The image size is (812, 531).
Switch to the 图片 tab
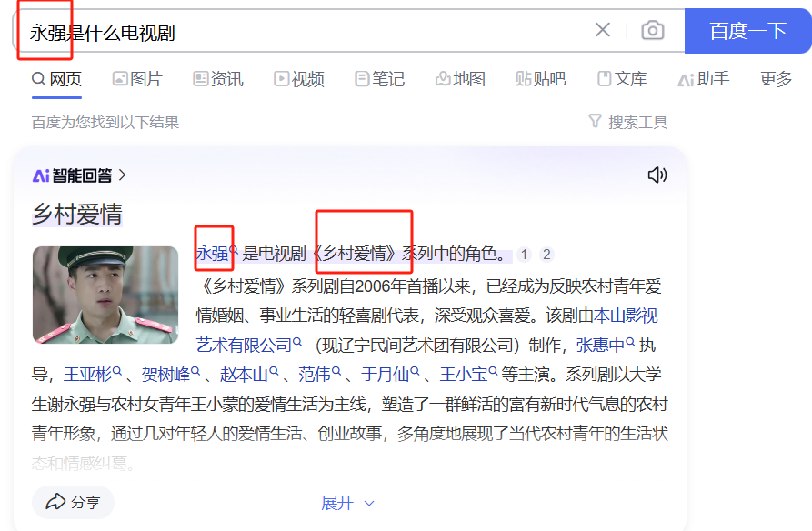point(137,79)
